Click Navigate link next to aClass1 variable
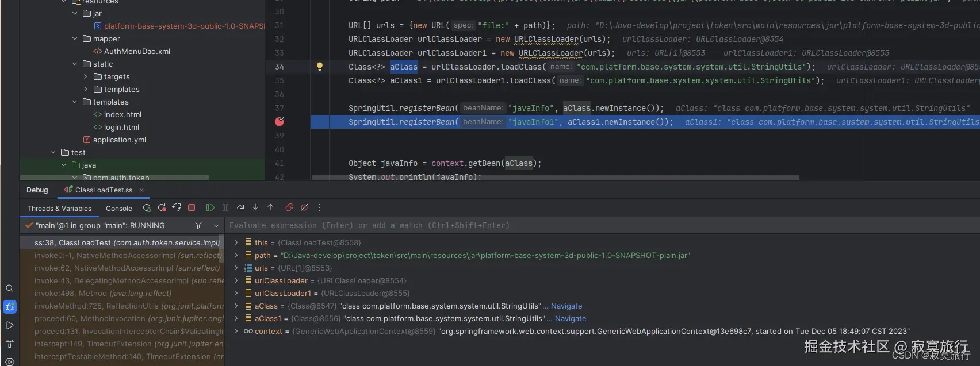Viewport: 980px width, 366px height. point(570,319)
